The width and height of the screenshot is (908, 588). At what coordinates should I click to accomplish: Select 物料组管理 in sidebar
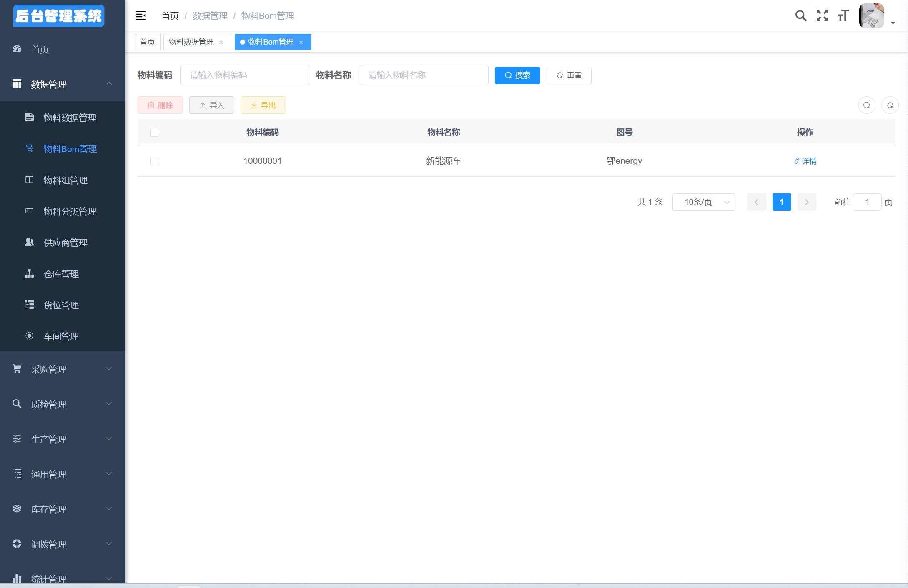[65, 180]
